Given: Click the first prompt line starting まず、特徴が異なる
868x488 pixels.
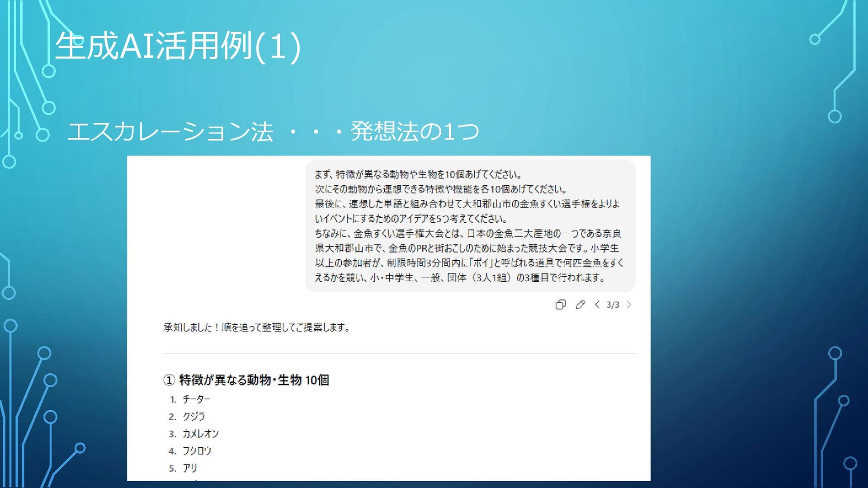Looking at the screenshot, I should [x=418, y=174].
